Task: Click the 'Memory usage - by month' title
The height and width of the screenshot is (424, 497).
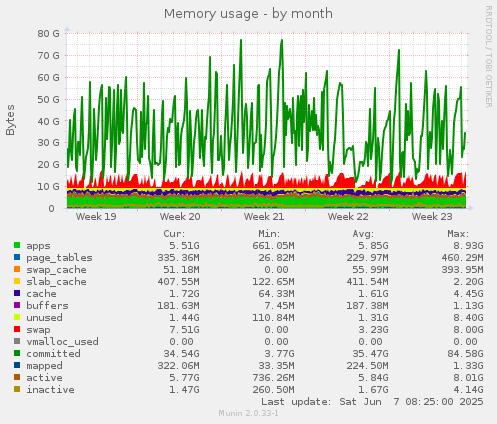Action: pos(248,14)
